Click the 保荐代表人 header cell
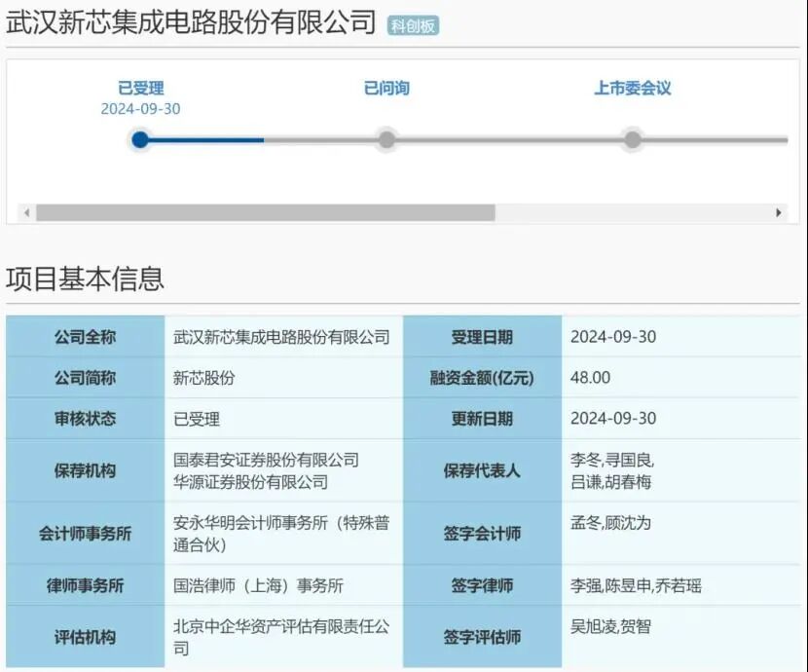Viewport: 808px width, 672px height. point(482,470)
